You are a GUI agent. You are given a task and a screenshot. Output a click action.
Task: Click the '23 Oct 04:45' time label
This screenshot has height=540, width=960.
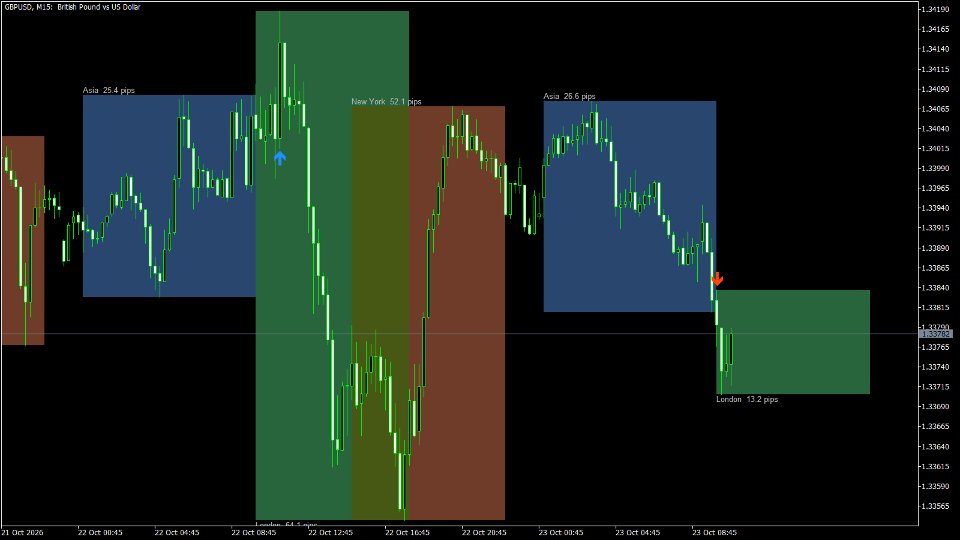(638, 533)
